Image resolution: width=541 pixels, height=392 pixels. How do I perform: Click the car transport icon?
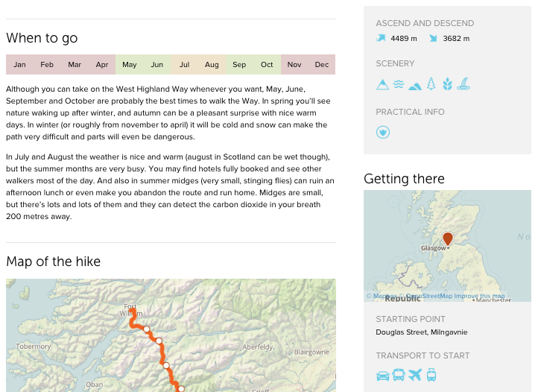tap(382, 376)
